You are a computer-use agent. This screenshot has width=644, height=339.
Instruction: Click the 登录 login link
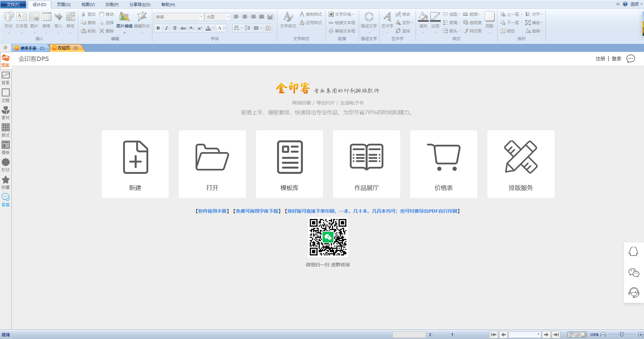[616, 59]
